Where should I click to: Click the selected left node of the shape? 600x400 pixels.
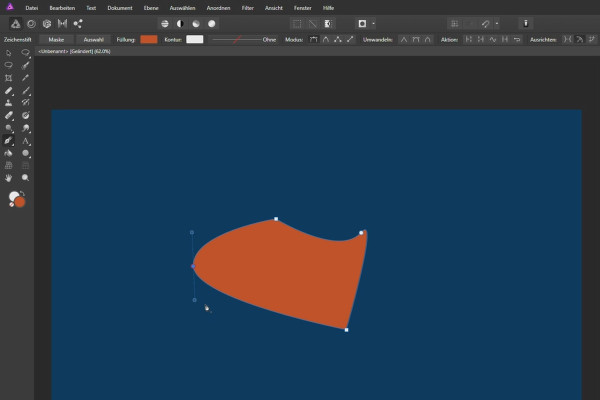[193, 266]
